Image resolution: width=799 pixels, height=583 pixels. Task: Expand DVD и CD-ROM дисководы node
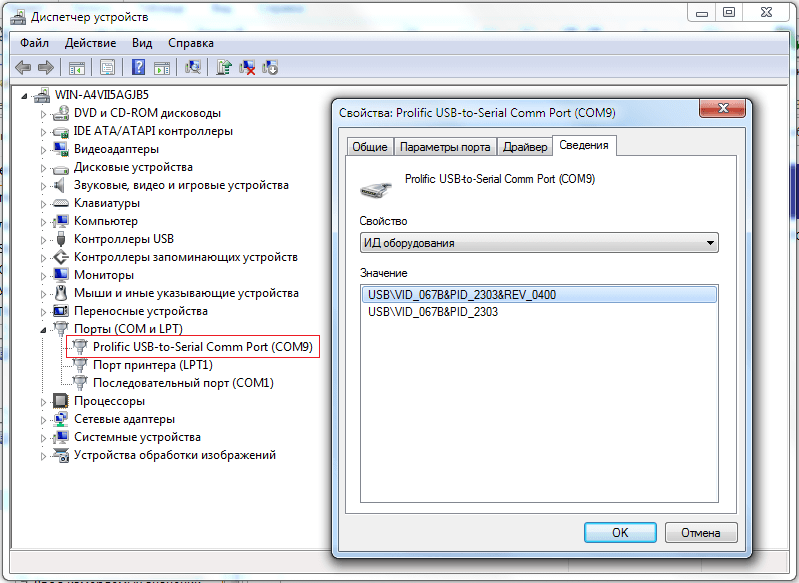(x=43, y=114)
